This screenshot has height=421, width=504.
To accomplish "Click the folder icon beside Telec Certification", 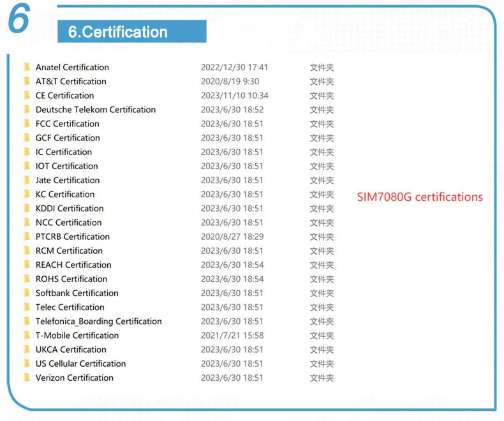I will pyautogui.click(x=27, y=307).
